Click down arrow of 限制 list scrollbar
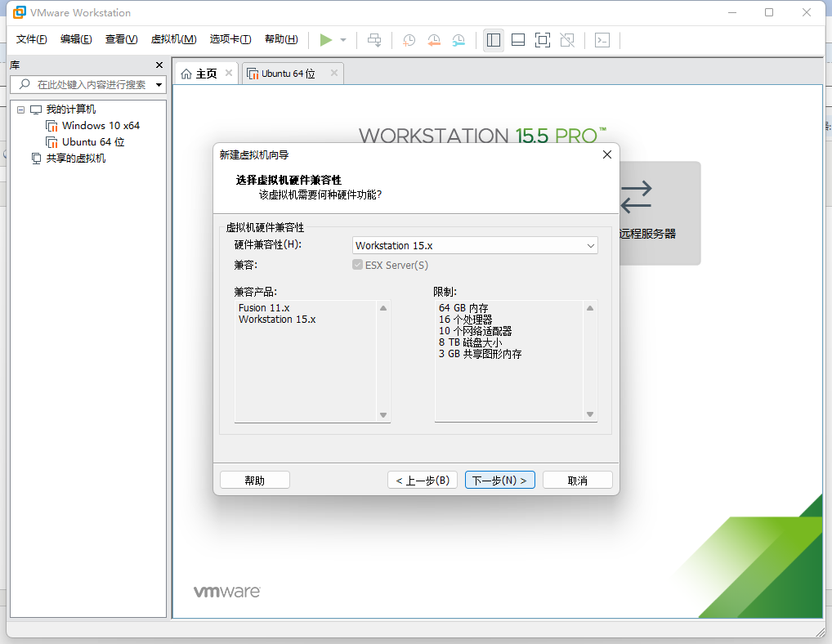The height and width of the screenshot is (644, 832). pos(589,414)
